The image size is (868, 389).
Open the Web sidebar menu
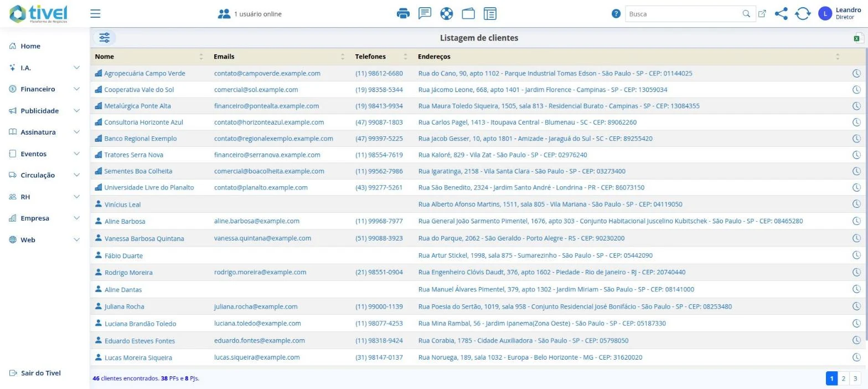(45, 240)
